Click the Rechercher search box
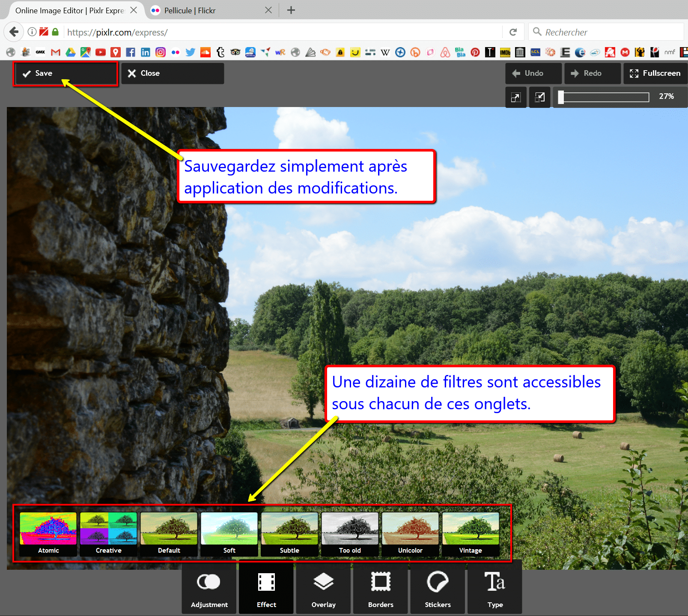This screenshot has height=616, width=688. pyautogui.click(x=606, y=33)
